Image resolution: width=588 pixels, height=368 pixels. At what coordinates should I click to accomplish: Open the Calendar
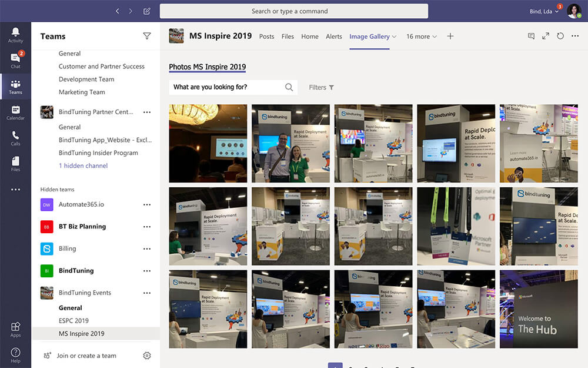(x=15, y=112)
